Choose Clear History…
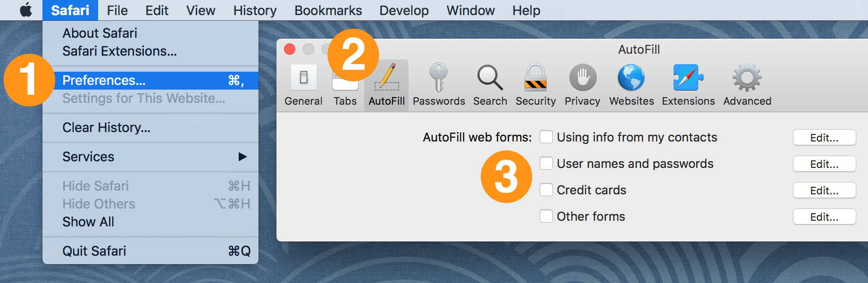The height and width of the screenshot is (283, 868). [150, 127]
